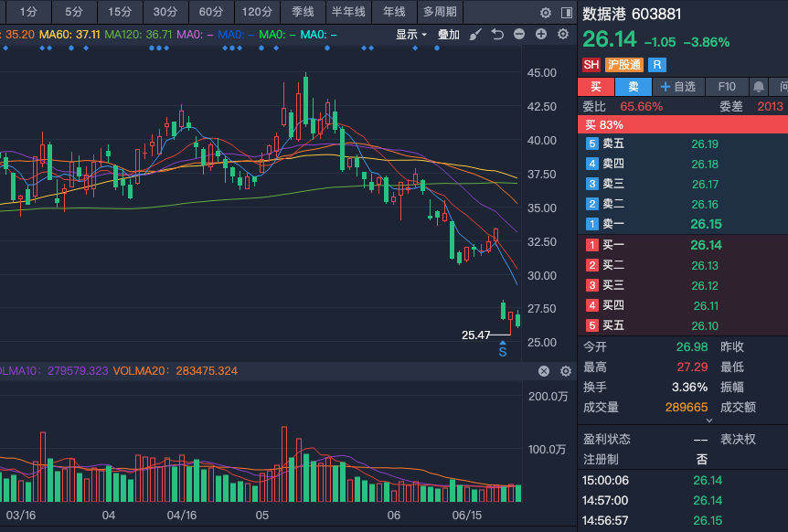Open indicator settings gear on MA row
The width and height of the screenshot is (788, 532).
(x=563, y=34)
